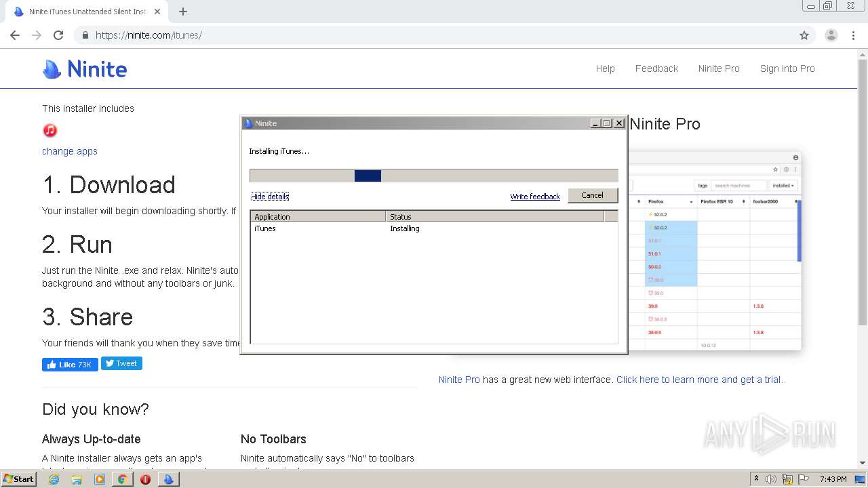
Task: Click the Facebook Like 73K button
Action: coord(70,365)
